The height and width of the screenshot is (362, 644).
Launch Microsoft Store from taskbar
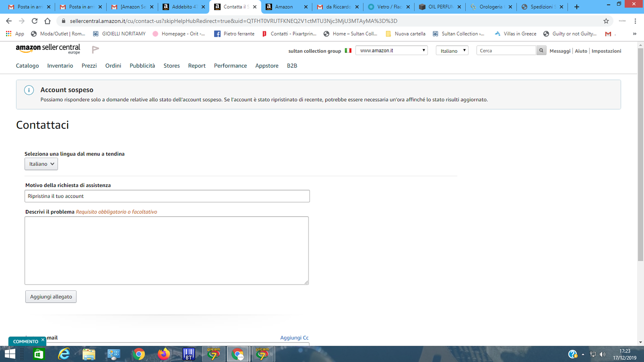(x=39, y=354)
